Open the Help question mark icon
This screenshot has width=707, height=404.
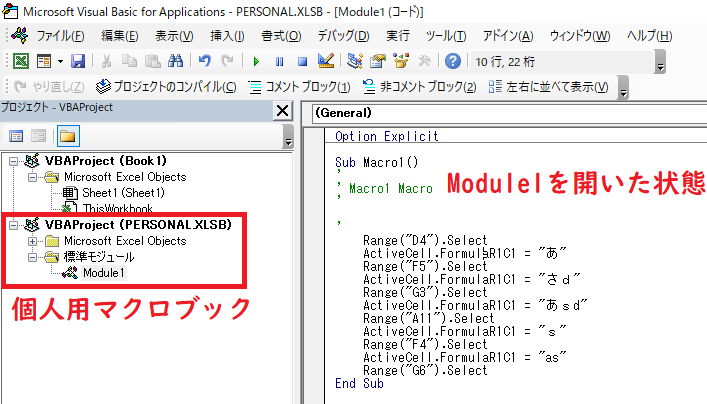coord(453,61)
